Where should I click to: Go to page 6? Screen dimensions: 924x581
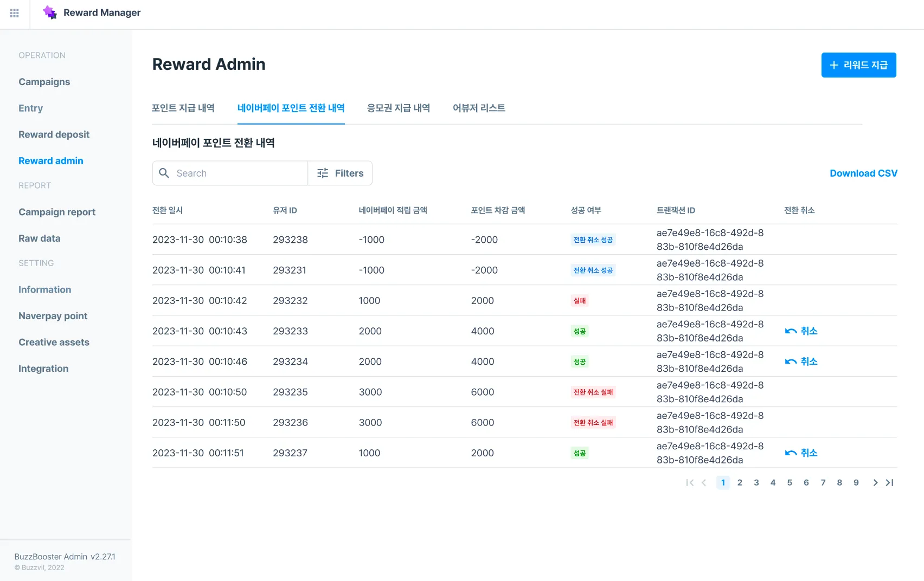coord(806,482)
